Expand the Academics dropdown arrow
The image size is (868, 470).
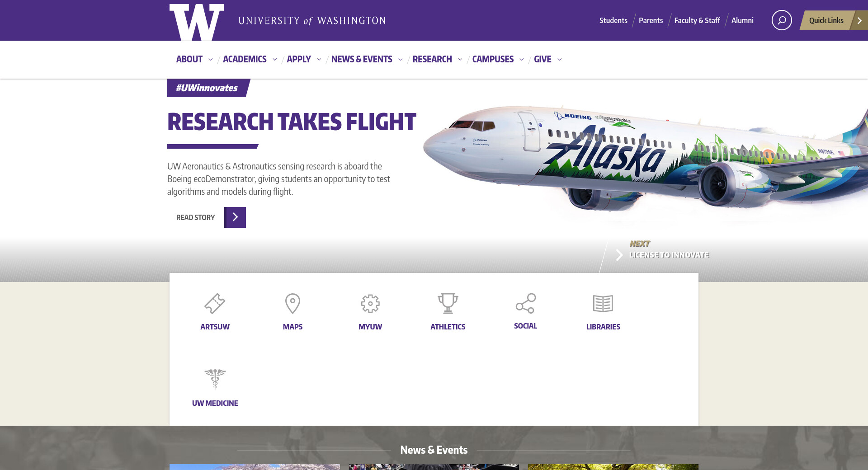(x=274, y=59)
